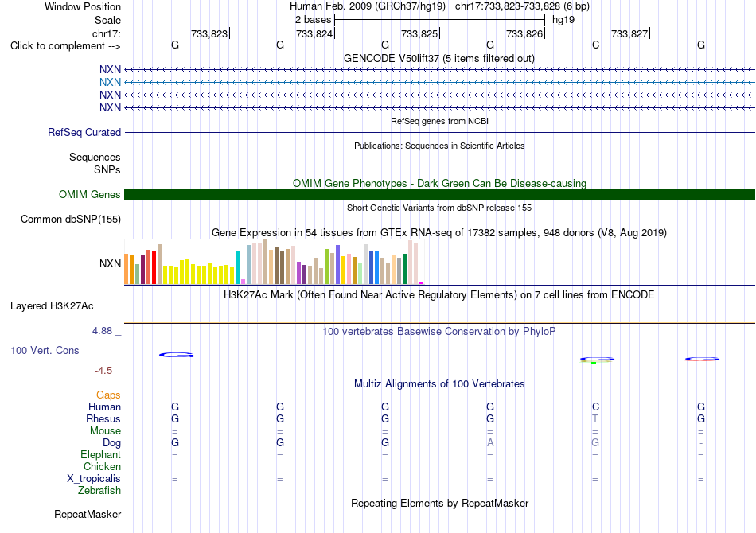Click the T base in the Rhesus row
The image size is (756, 533).
click(x=595, y=418)
